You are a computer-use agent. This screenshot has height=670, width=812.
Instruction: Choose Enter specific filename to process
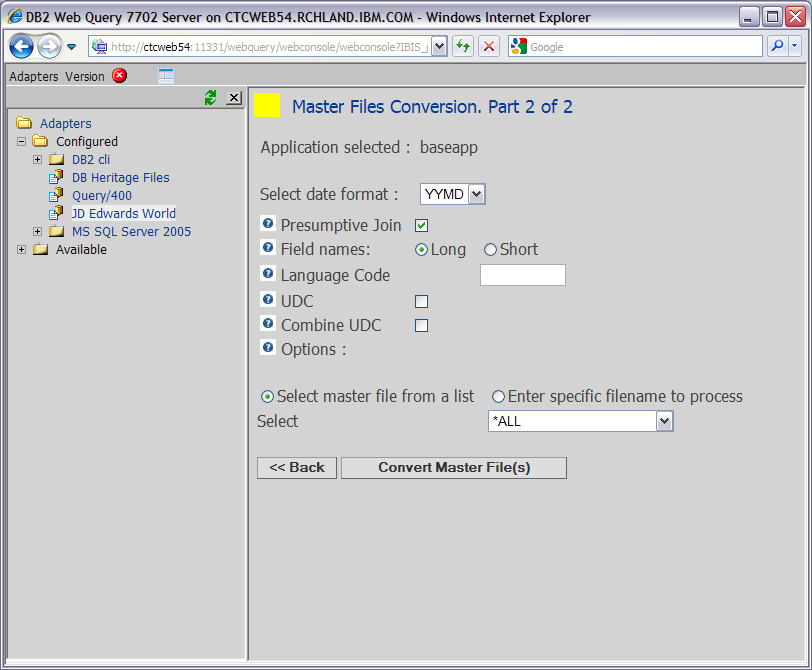click(498, 397)
